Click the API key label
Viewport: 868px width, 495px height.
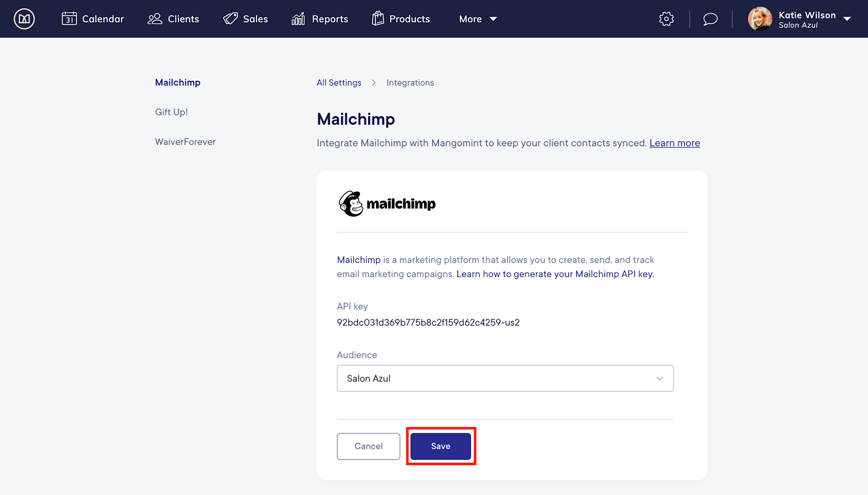tap(352, 306)
